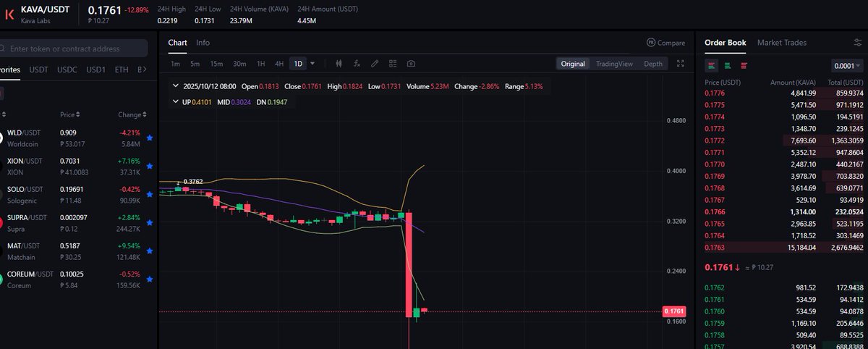Switch chart mode to TradingView
The width and height of the screenshot is (868, 349).
click(614, 64)
